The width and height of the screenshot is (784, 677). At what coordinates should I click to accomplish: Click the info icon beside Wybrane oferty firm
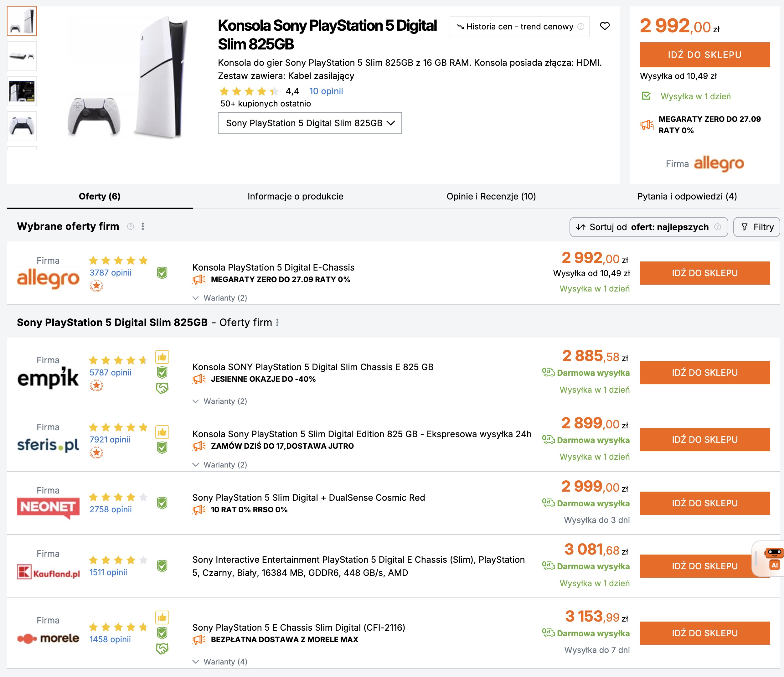click(131, 226)
